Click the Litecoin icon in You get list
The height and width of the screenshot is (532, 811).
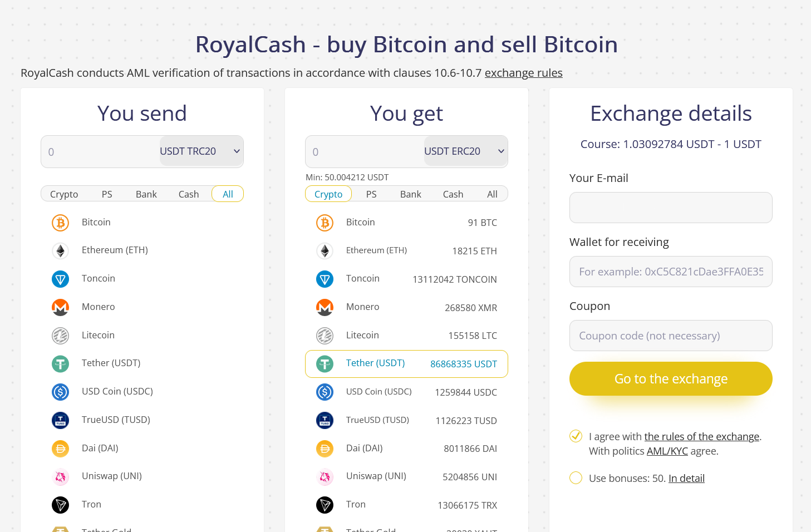point(325,336)
